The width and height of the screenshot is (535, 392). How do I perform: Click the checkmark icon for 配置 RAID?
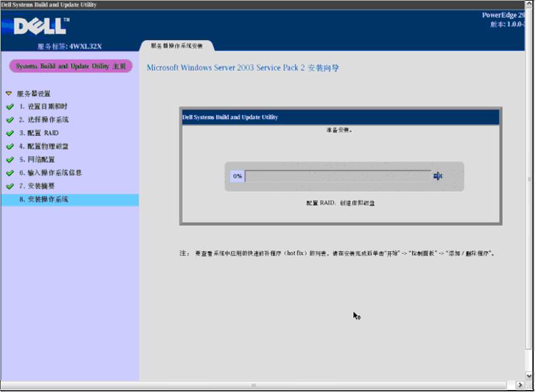click(9, 133)
